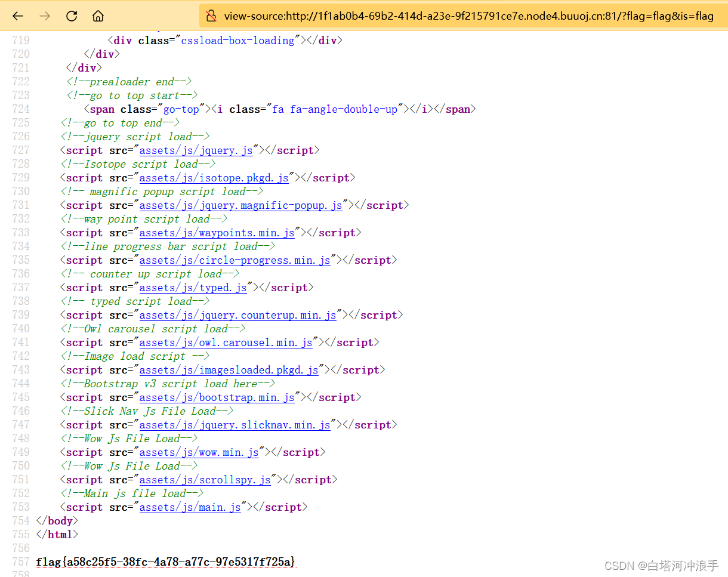The width and height of the screenshot is (728, 577).
Task: Open assets/js/jquery.magnific-popup.js link
Action: click(x=240, y=205)
